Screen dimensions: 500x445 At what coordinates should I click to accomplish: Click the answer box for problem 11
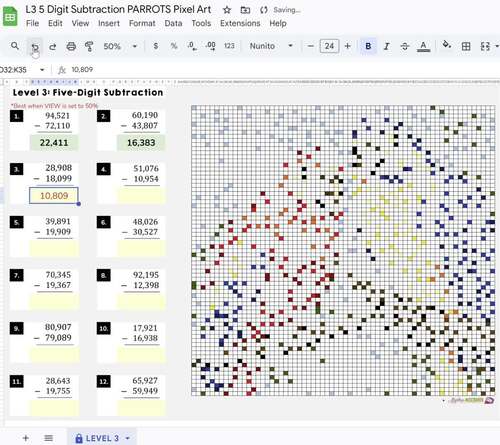coord(54,408)
